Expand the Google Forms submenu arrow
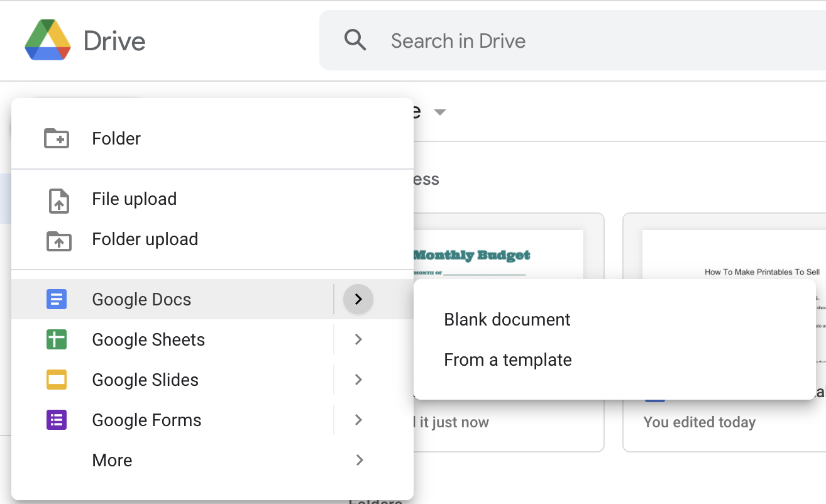The height and width of the screenshot is (504, 826). (x=358, y=420)
